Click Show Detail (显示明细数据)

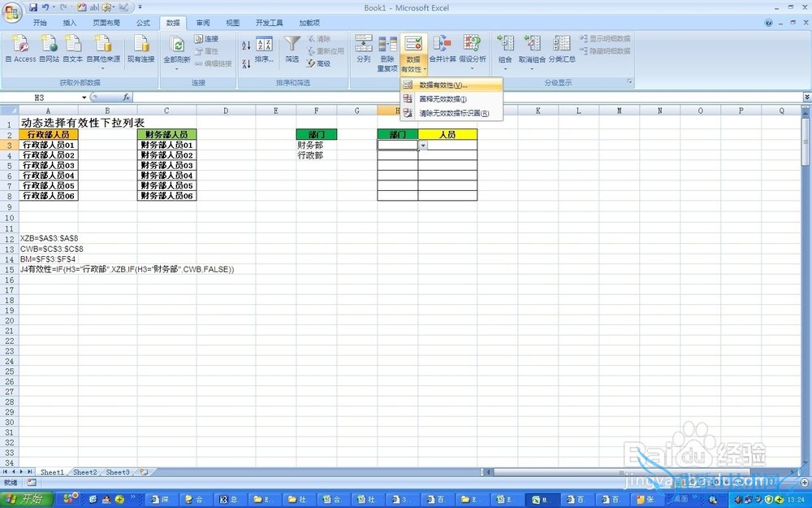(605, 39)
